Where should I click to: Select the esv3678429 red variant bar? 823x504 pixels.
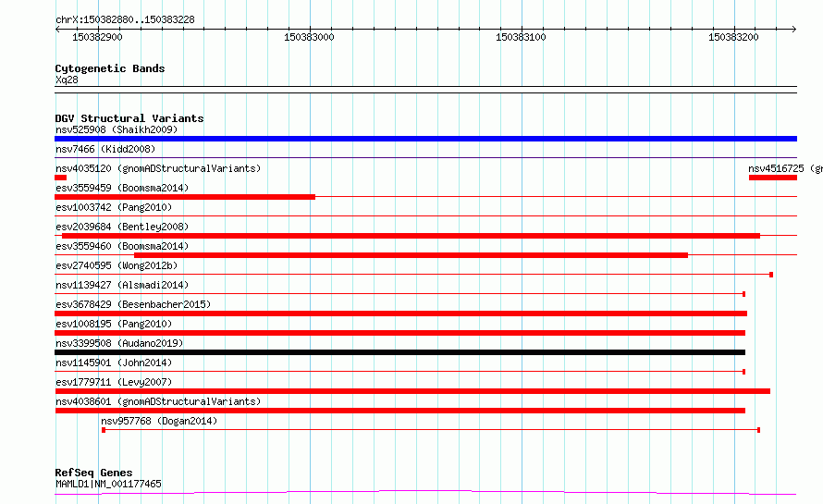click(401, 313)
